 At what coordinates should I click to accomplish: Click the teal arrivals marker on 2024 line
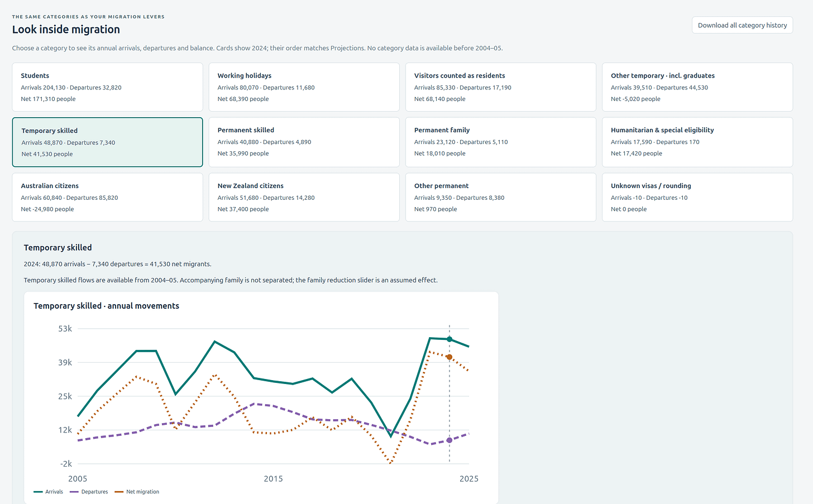449,339
